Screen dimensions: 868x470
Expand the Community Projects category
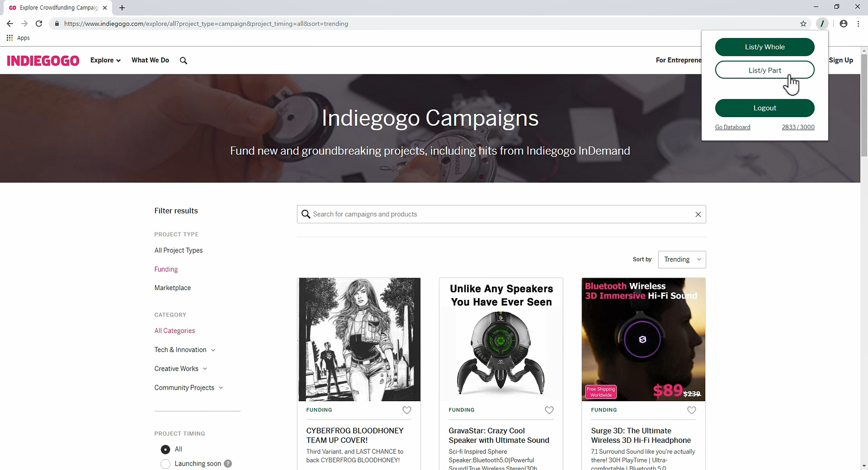coord(189,388)
